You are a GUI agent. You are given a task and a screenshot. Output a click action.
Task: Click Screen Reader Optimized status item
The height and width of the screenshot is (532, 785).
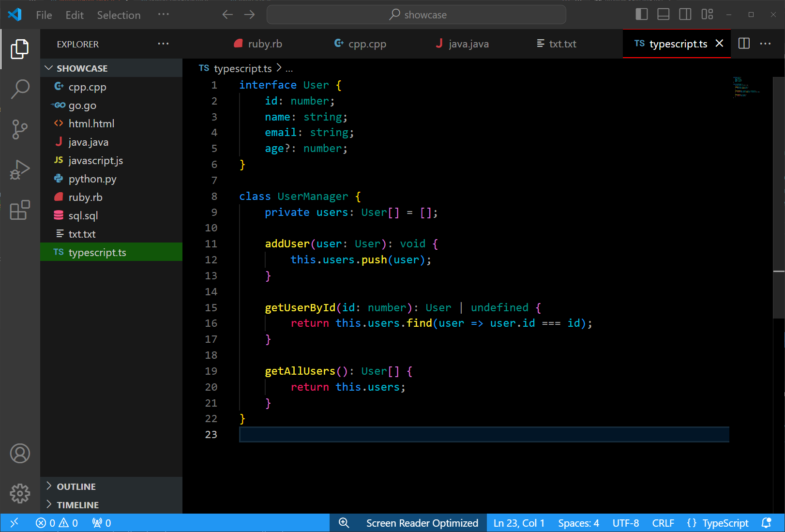click(x=422, y=523)
